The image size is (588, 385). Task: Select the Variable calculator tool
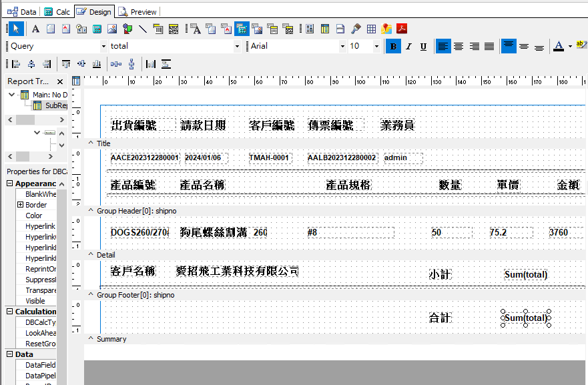[x=97, y=29]
